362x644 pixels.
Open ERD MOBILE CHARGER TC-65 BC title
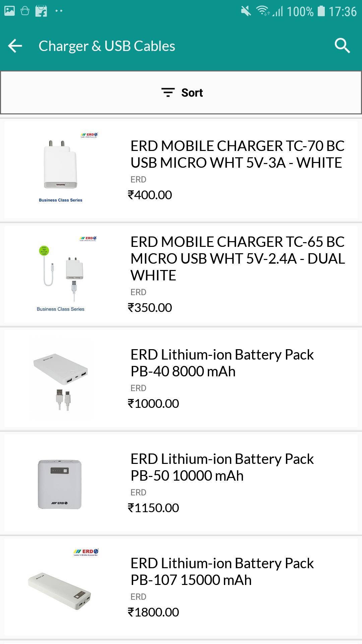pyautogui.click(x=237, y=258)
